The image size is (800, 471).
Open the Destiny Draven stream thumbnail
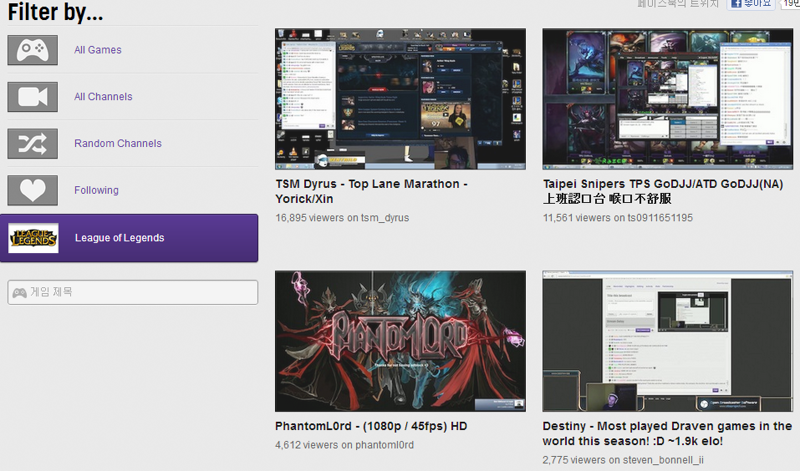(668, 341)
